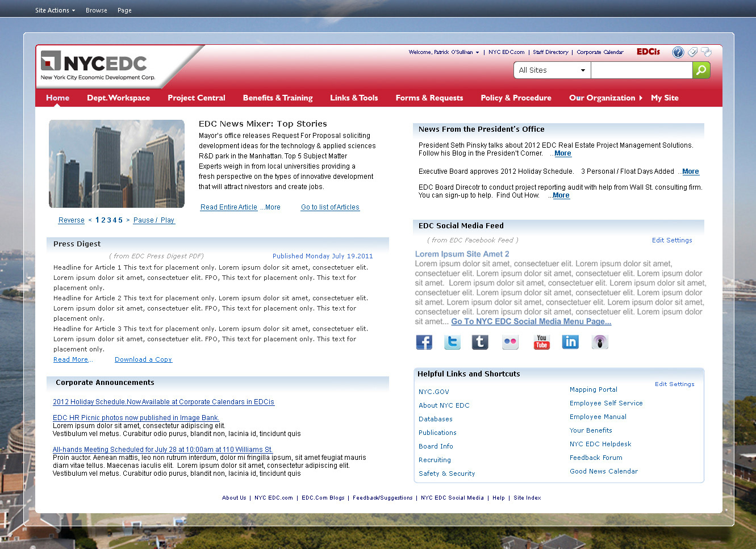Viewport: 756px width, 549px height.
Task: Open 2012 Holiday Schedule announcement link
Action: pos(164,402)
